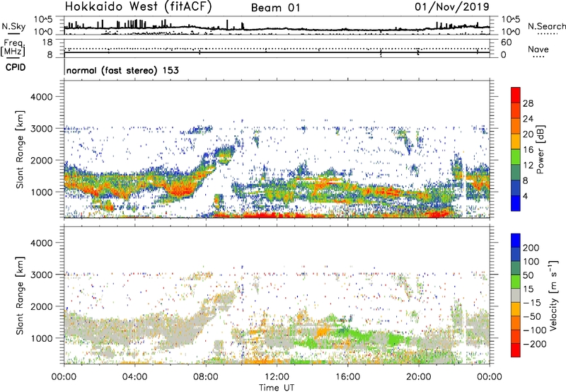Click the "Hokkaido West (fitACF)" plot title
The image size is (566, 392).
[138, 6]
